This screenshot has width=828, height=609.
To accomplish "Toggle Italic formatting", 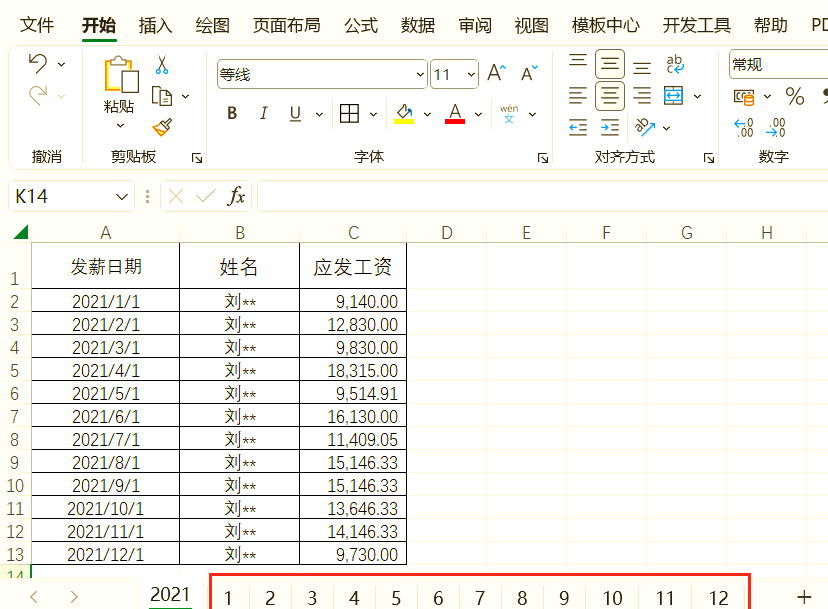I will click(264, 113).
